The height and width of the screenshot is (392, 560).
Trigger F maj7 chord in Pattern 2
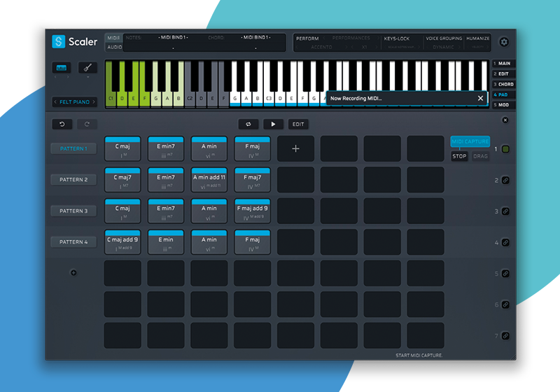(252, 180)
